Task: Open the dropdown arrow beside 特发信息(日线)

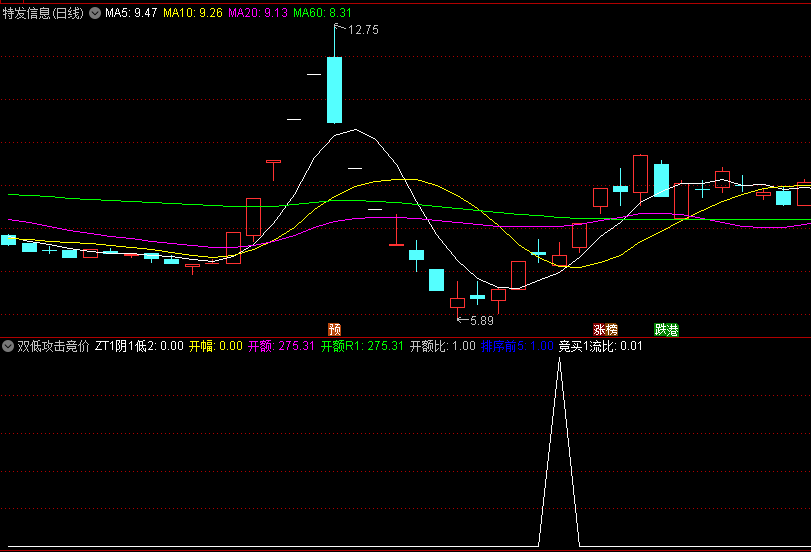Action: (95, 13)
